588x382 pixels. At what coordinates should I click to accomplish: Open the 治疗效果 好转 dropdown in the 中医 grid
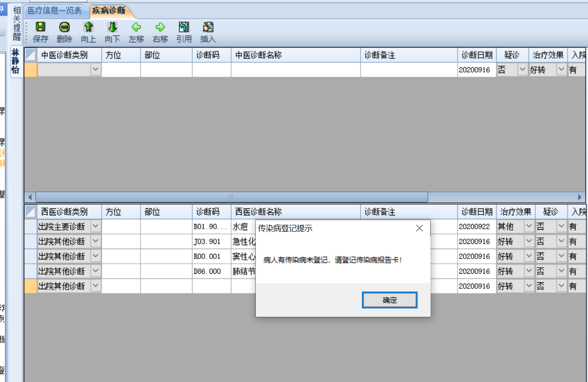click(561, 69)
